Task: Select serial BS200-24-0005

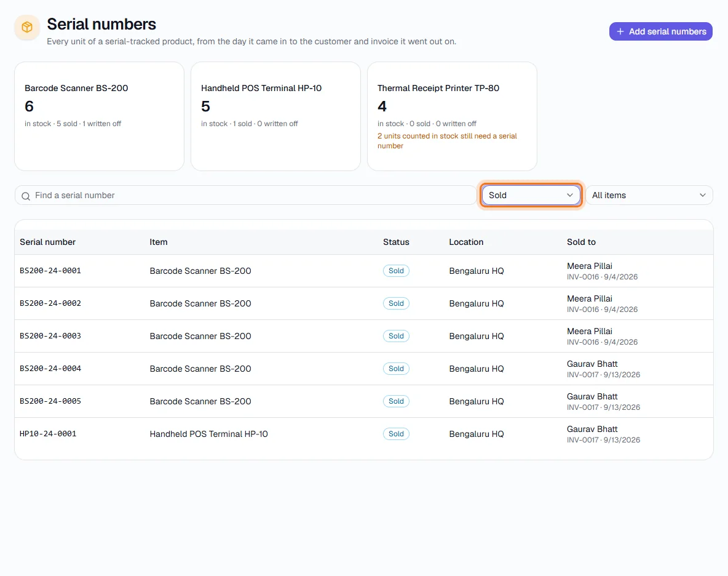Action: click(x=50, y=401)
